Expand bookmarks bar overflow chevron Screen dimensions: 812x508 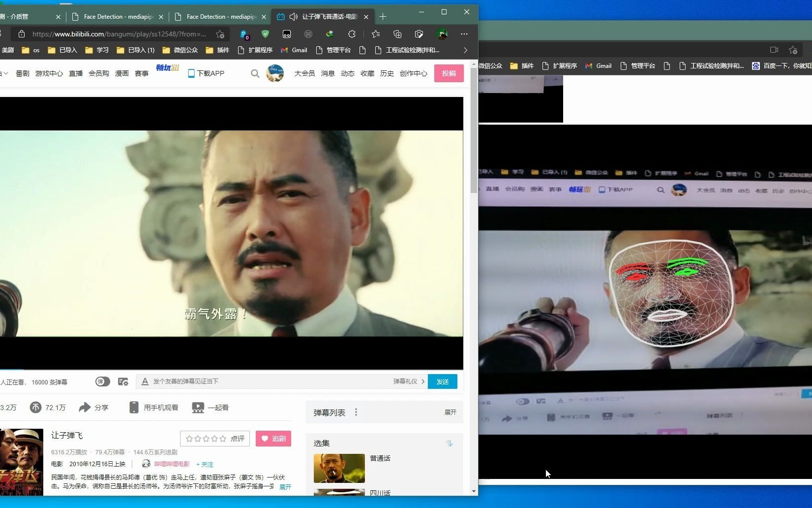(465, 50)
